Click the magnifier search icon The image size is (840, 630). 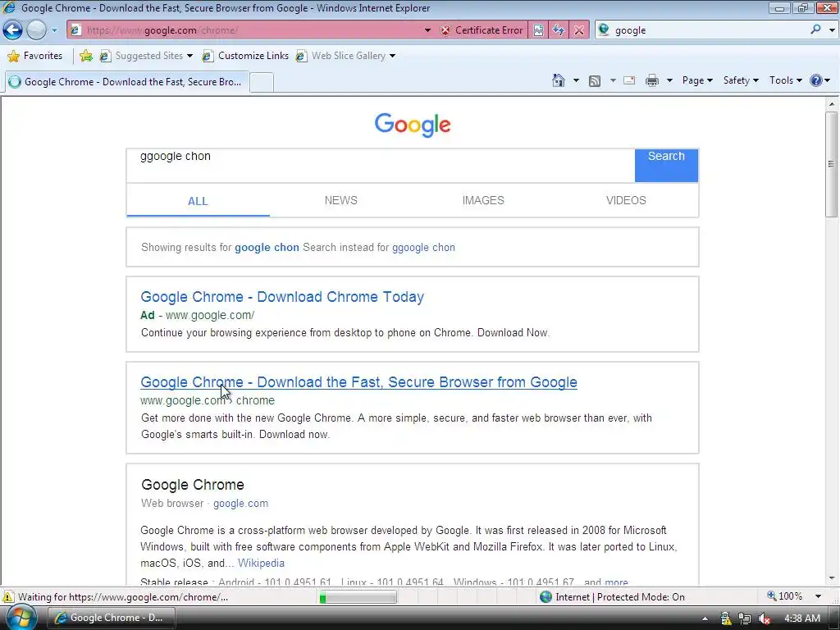(x=816, y=30)
